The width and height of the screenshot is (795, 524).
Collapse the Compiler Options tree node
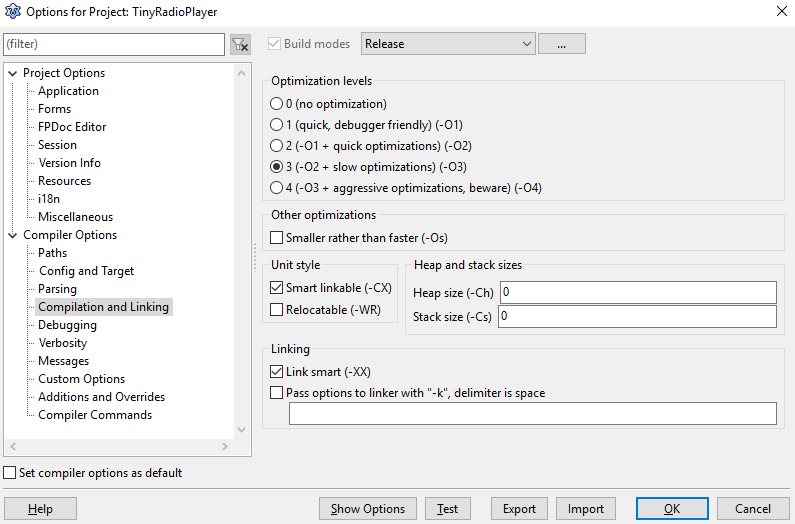pyautogui.click(x=13, y=235)
